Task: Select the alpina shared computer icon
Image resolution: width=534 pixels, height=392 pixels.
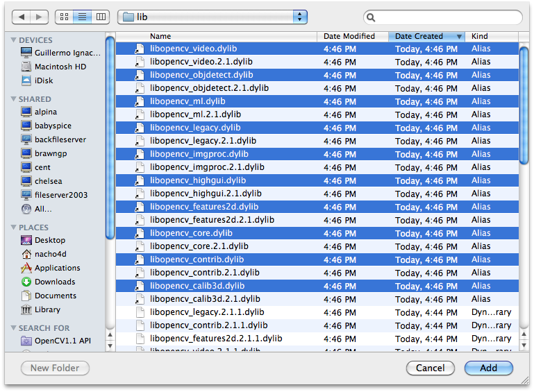Action: (26, 112)
